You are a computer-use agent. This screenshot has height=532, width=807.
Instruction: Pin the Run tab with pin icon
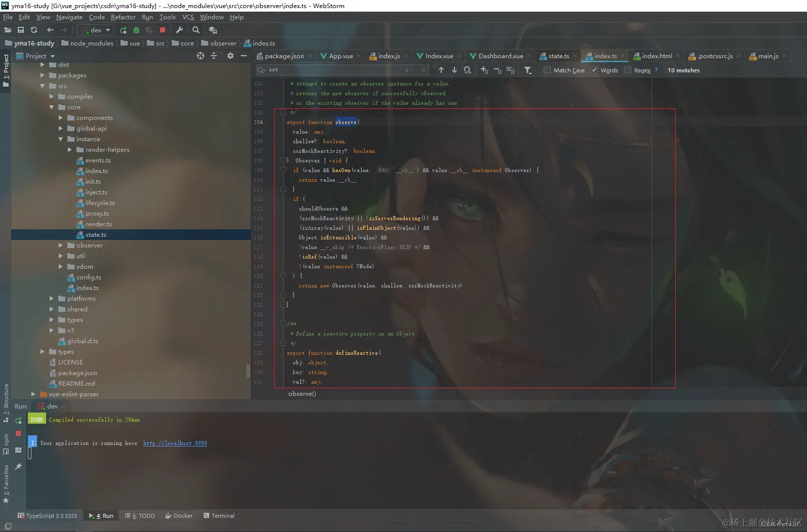click(x=18, y=467)
